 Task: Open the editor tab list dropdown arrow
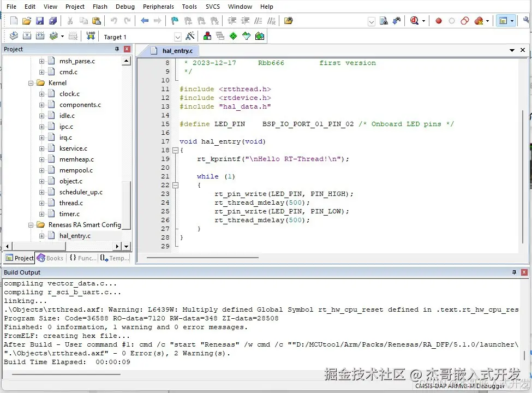[512, 50]
